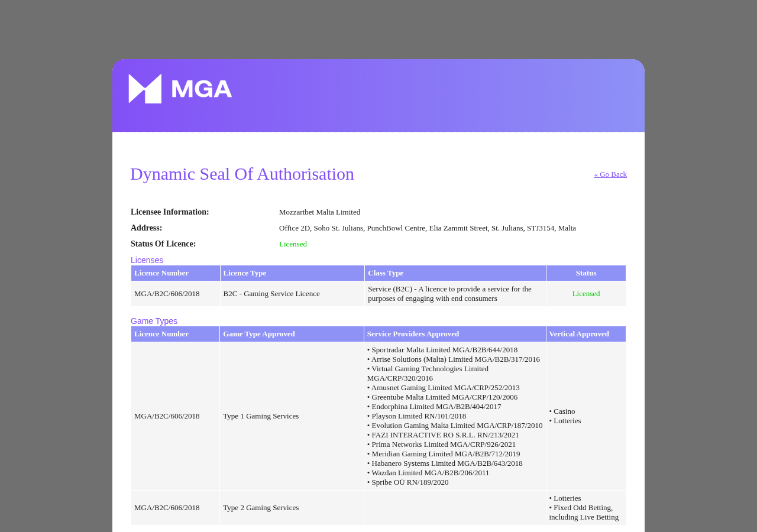Select the green Licensed status beside Status Of Licence
The height and width of the screenshot is (532, 757).
click(293, 244)
